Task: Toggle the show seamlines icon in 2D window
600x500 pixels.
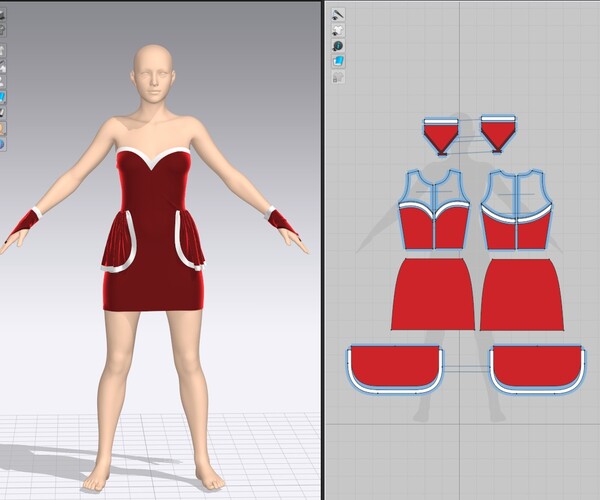Action: (338, 15)
